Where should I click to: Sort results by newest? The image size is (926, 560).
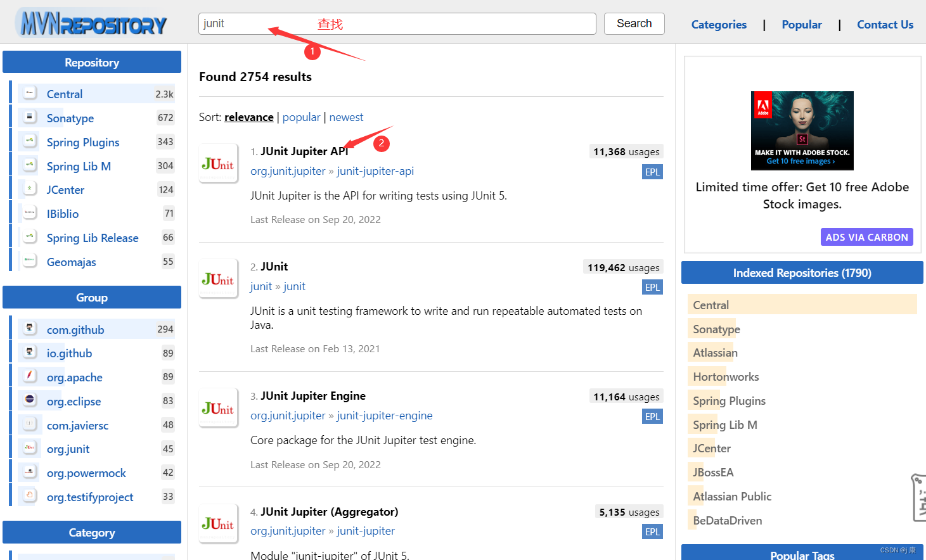(346, 117)
